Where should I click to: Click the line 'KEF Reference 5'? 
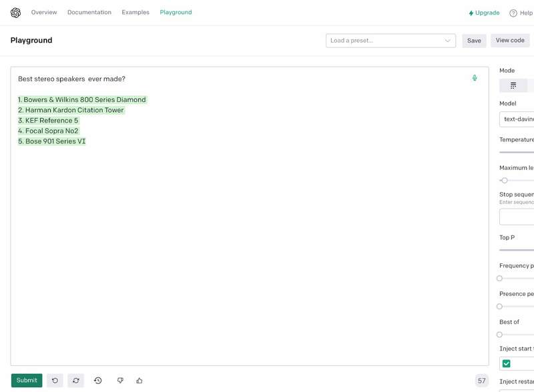coord(51,121)
